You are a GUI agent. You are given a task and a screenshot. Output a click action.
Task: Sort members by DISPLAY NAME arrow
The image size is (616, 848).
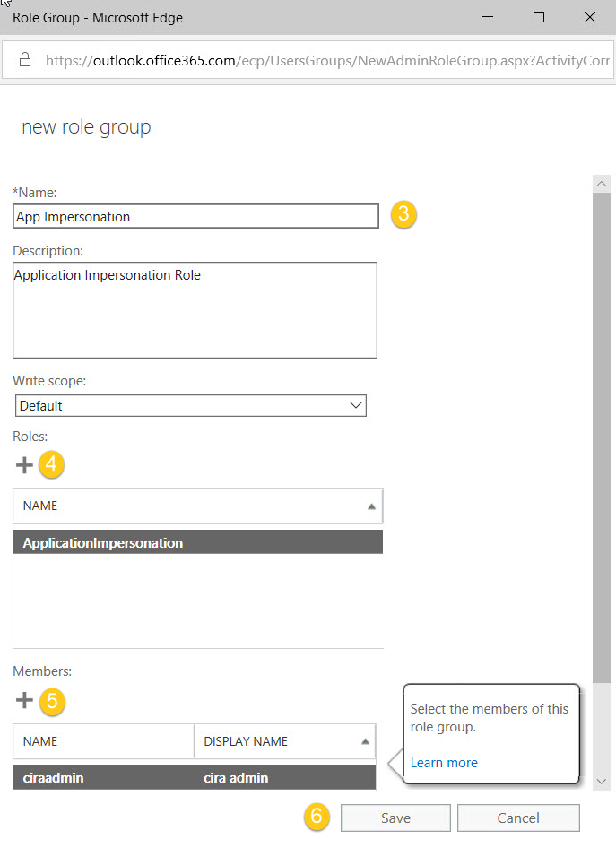[x=365, y=741]
